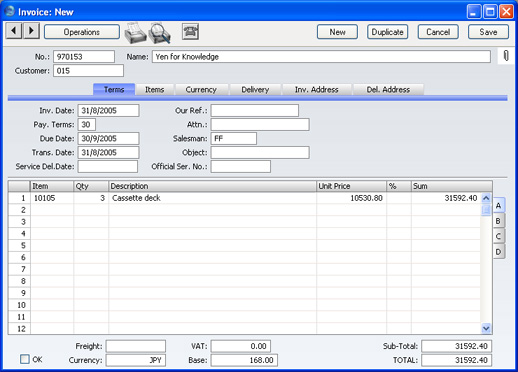Duplicate the current invoice
518x372 pixels.
pyautogui.click(x=387, y=32)
